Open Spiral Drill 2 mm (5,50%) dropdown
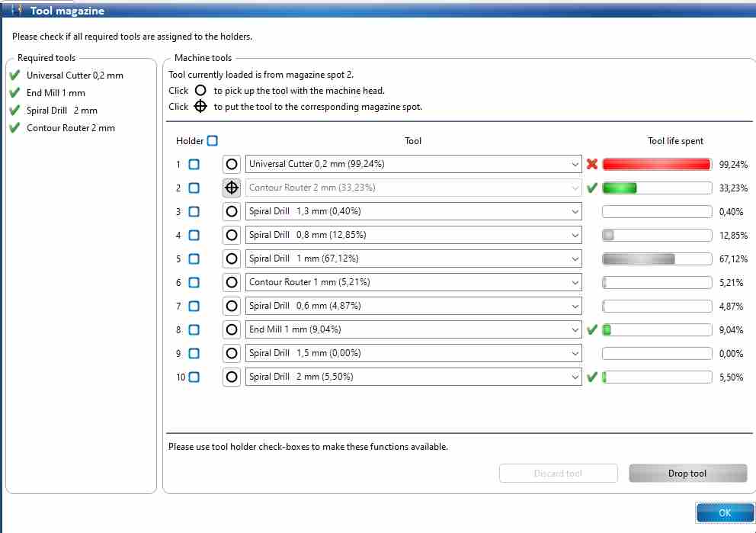 pos(413,377)
